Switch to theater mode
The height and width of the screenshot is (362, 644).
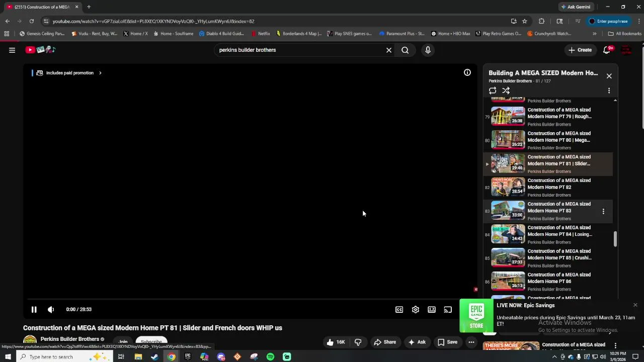[x=432, y=309]
